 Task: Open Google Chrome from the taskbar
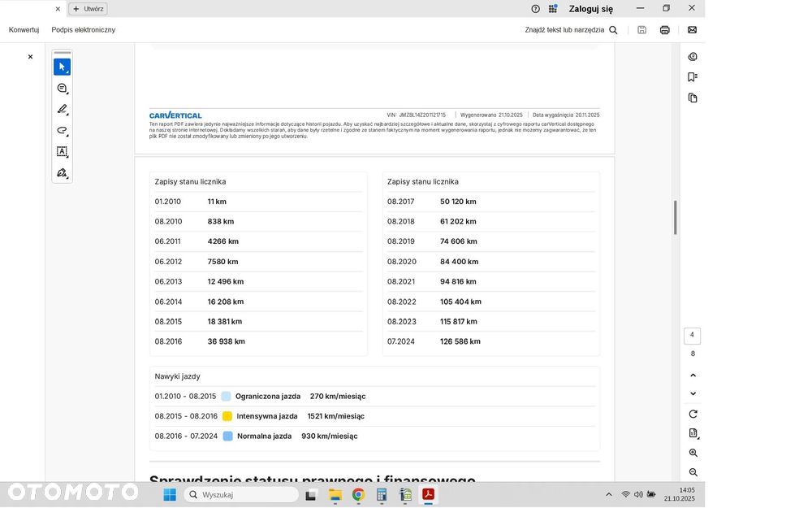point(358,495)
